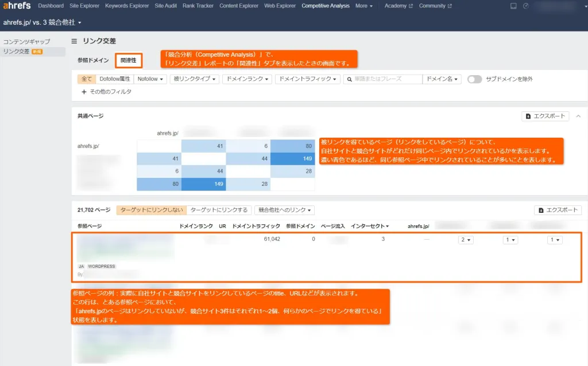Open Competitive Analysis in the navigation bar

coord(326,6)
